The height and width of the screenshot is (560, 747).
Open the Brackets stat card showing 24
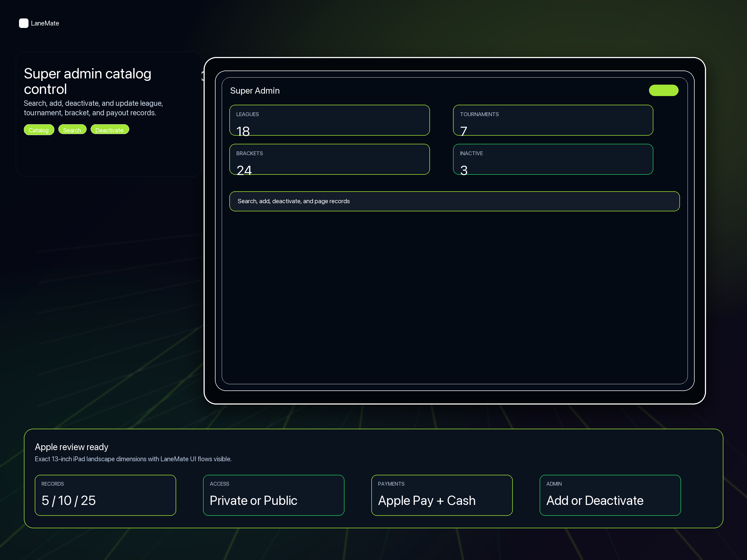pos(330,159)
